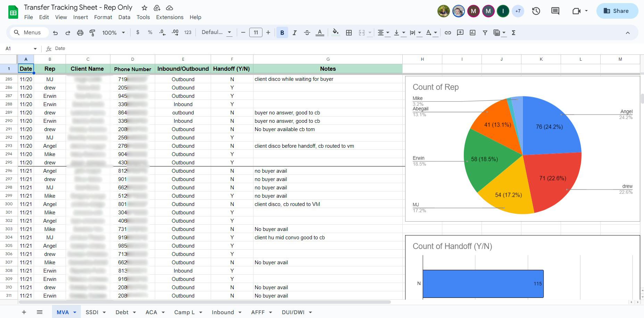Click the font size input field
Viewport: 644px width, 318px height.
(x=256, y=33)
